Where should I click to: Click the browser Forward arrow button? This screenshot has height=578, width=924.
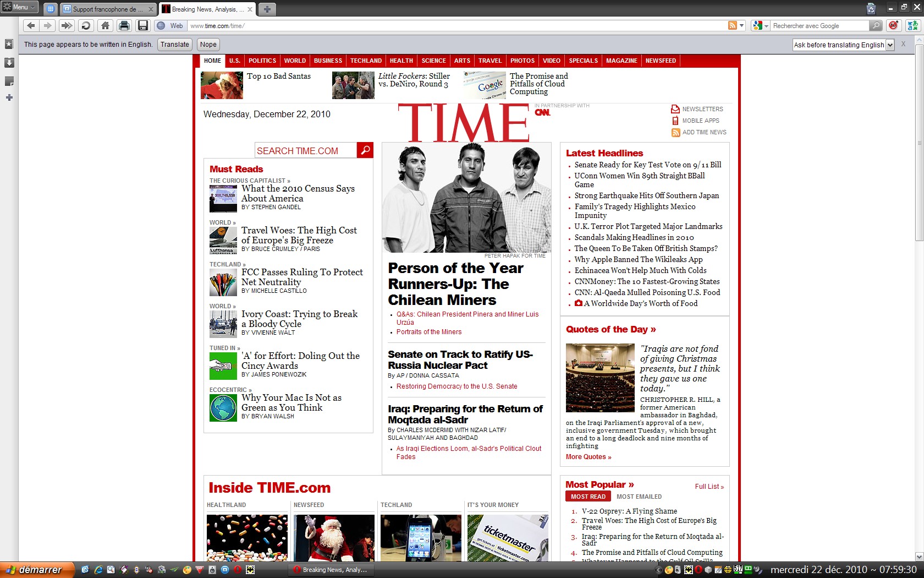click(48, 25)
